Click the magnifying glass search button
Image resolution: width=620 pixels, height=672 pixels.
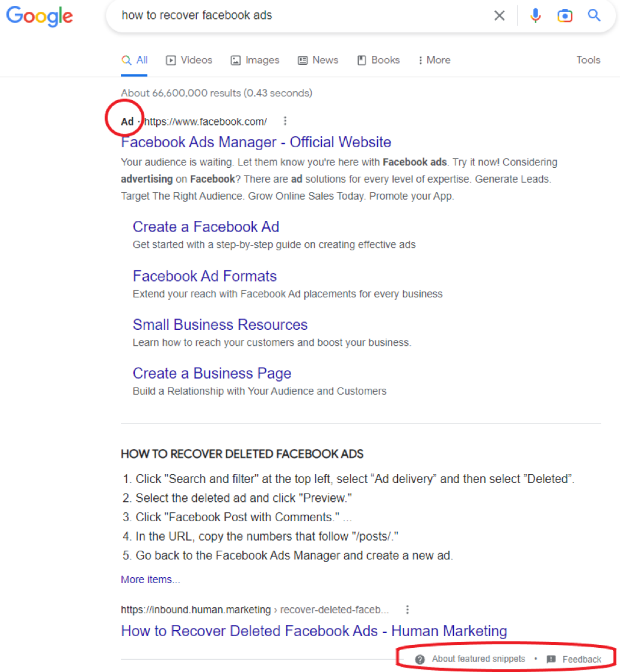594,15
